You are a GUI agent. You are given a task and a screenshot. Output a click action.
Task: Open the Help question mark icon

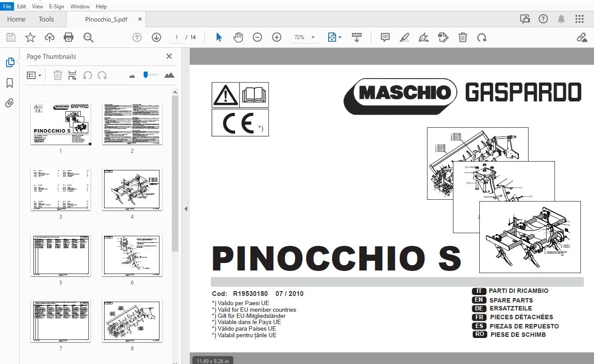(543, 19)
